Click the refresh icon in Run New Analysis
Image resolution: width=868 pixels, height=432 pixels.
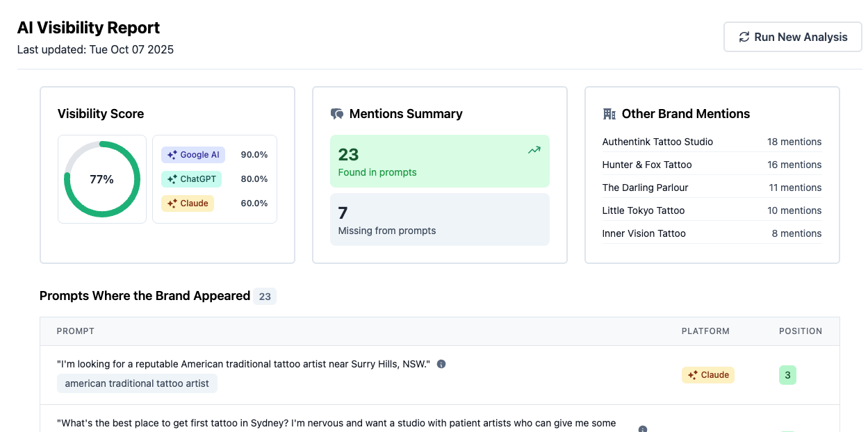point(744,37)
